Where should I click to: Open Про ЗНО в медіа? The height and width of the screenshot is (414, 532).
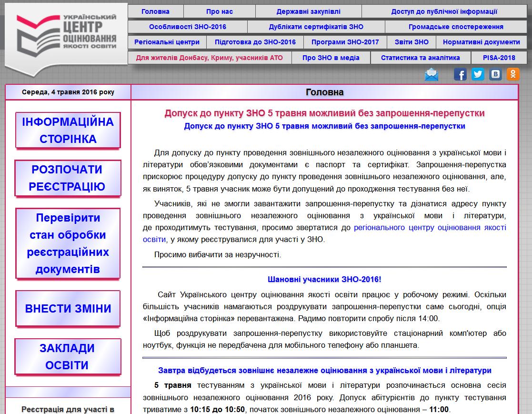click(331, 58)
